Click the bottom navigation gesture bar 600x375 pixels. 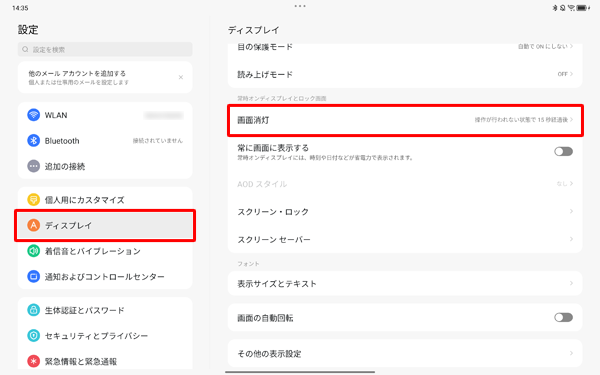point(300,372)
